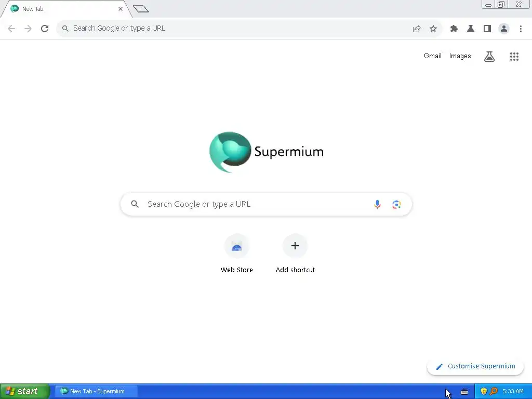The height and width of the screenshot is (399, 532).
Task: Bookmark this tab with star icon
Action: (x=433, y=29)
